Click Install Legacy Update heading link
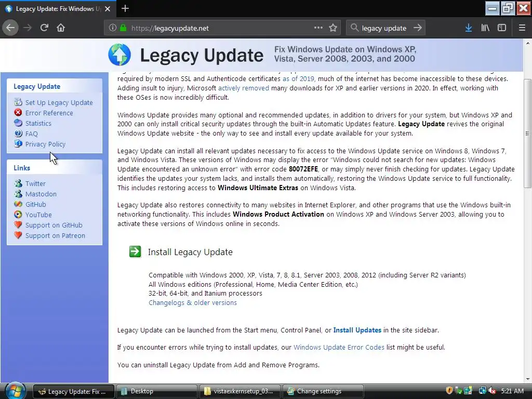This screenshot has height=399, width=532. click(x=190, y=252)
